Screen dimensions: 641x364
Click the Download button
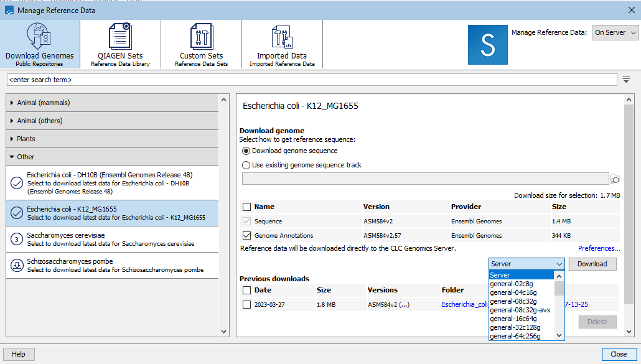tap(592, 264)
